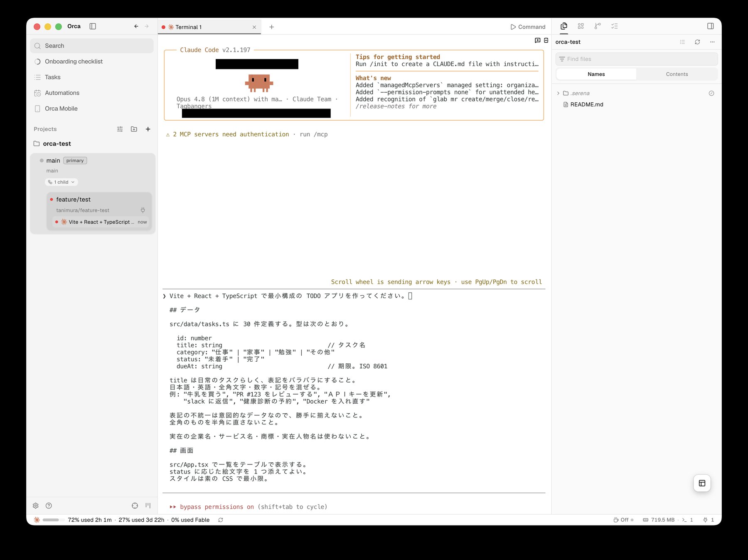748x560 pixels.
Task: Click the Command button
Action: (x=528, y=27)
